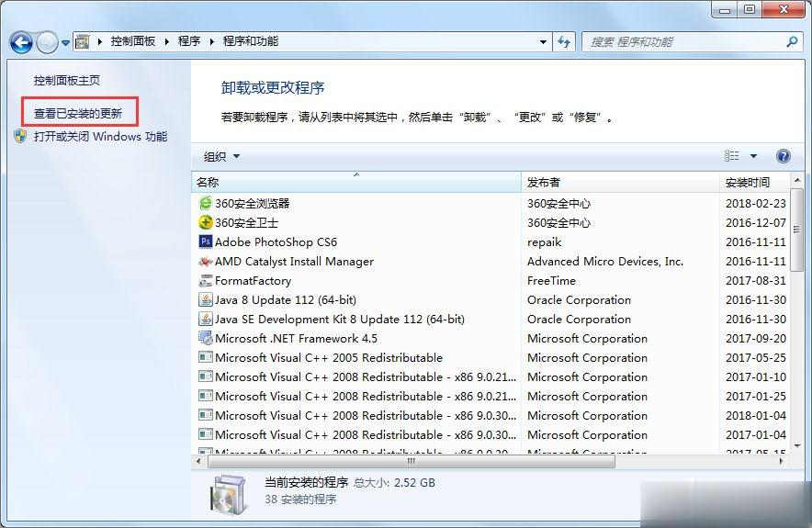Select 360安全卫士 program name
The width and height of the screenshot is (812, 528).
click(246, 222)
